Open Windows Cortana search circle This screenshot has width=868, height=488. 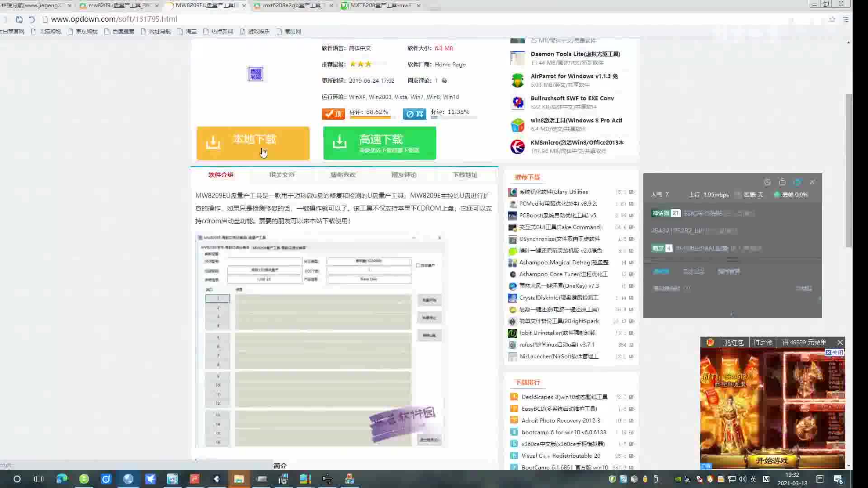(x=17, y=479)
